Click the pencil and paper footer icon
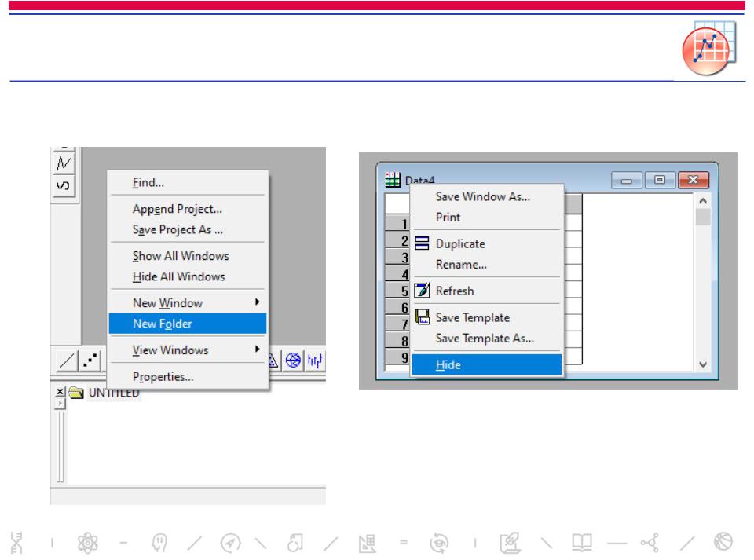 pos(511,543)
